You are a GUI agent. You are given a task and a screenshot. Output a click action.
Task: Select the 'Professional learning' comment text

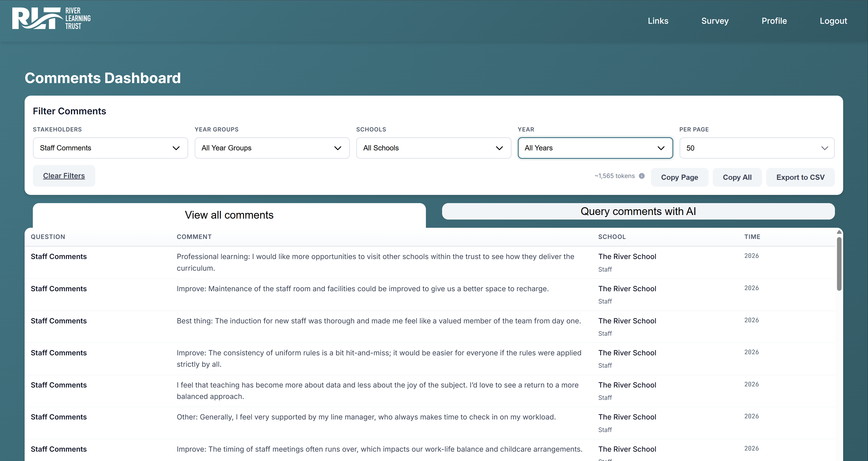[375, 262]
